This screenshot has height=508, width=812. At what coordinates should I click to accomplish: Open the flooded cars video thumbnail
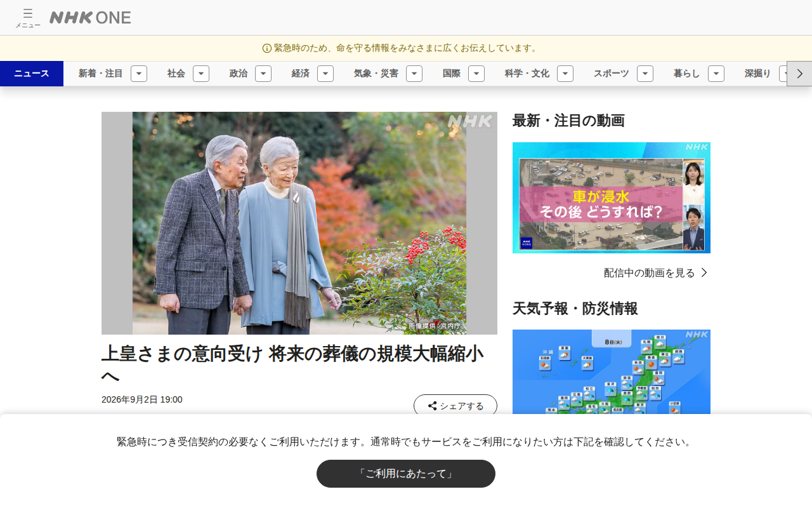pos(612,197)
